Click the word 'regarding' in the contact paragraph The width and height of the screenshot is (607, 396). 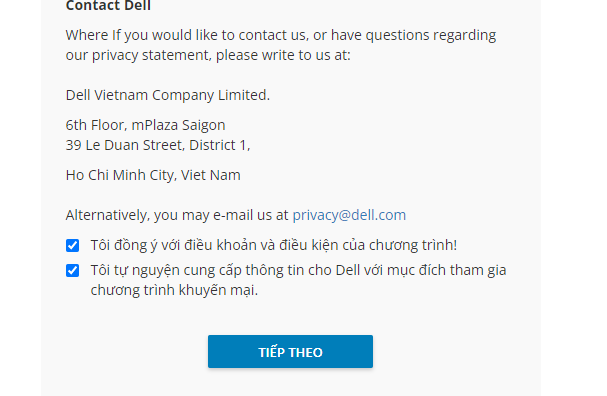tap(465, 36)
